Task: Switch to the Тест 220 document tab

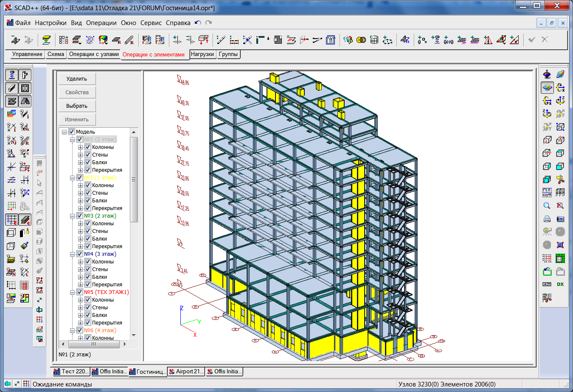Action: (x=71, y=372)
